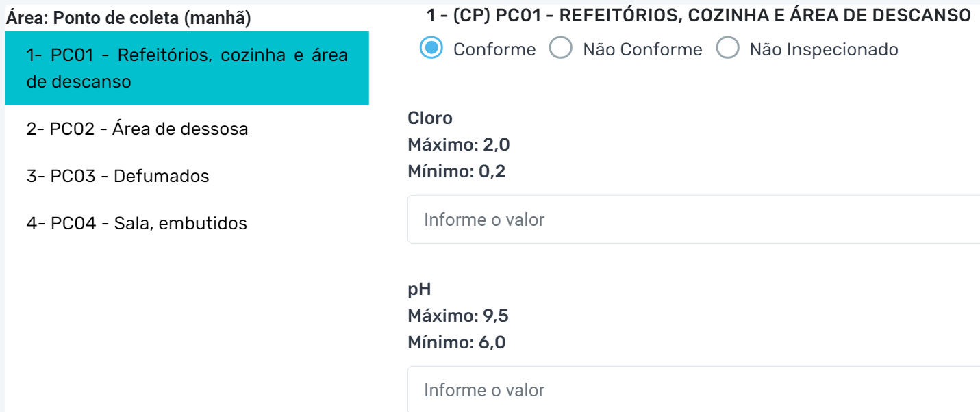Open PC02 - Área de dessosa
The image size is (980, 412).
(137, 129)
